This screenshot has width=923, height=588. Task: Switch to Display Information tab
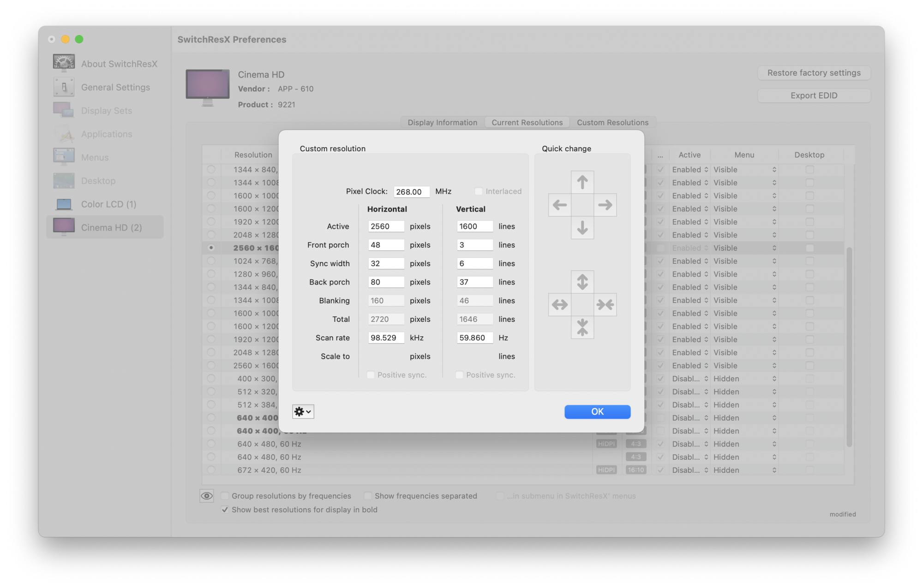442,123
